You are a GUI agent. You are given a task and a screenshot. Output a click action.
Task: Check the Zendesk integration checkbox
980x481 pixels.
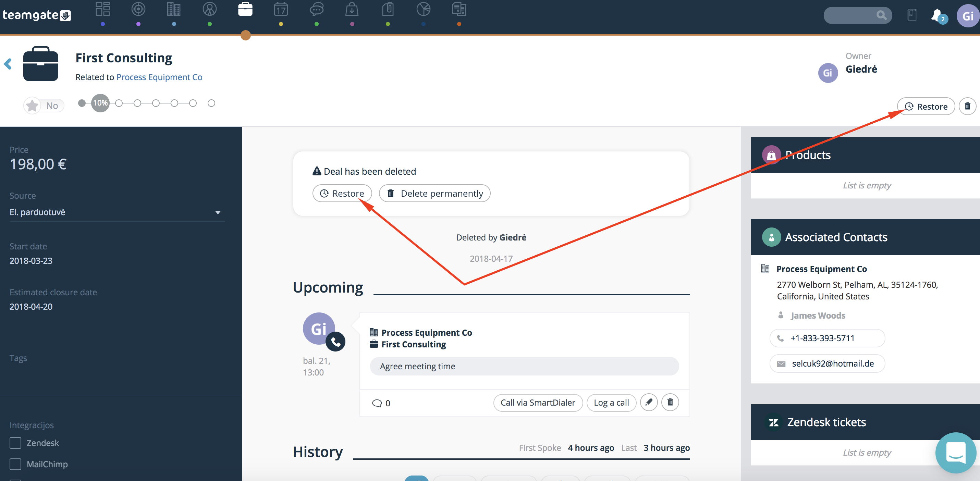pyautogui.click(x=15, y=443)
